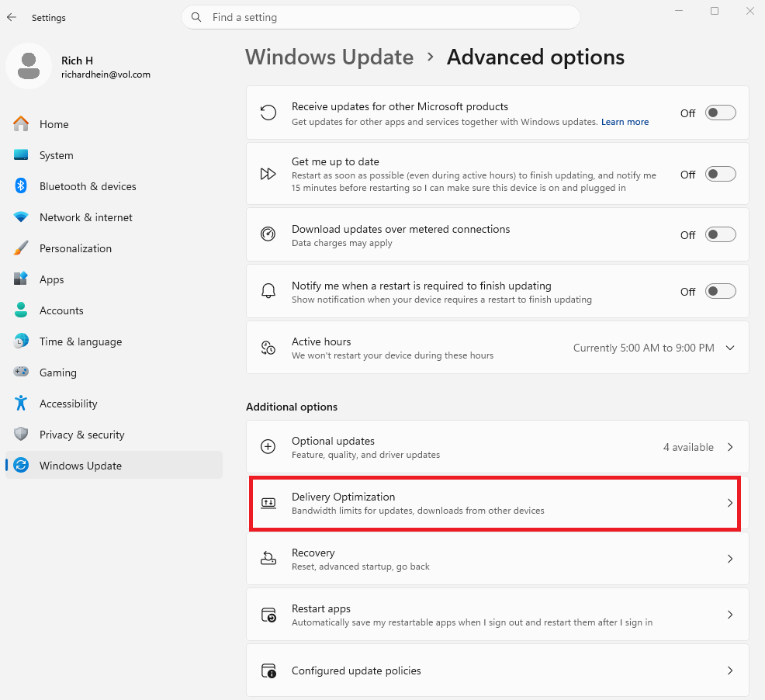Open Personalization settings
765x700 pixels.
(x=114, y=248)
